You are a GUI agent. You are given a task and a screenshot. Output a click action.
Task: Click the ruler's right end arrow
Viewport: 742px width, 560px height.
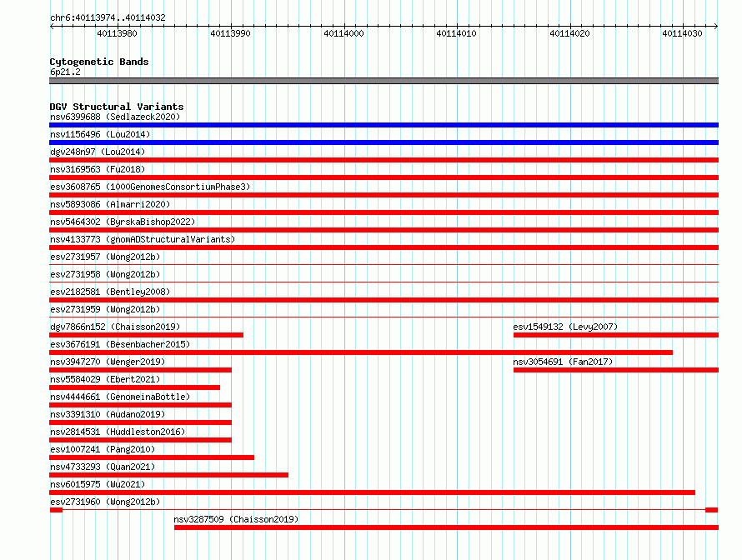(716, 26)
